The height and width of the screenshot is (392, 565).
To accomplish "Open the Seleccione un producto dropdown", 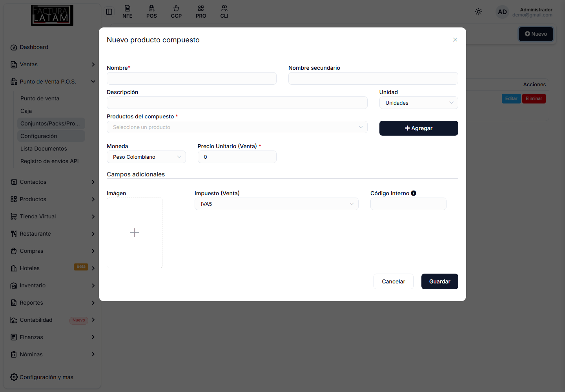I will [x=237, y=127].
